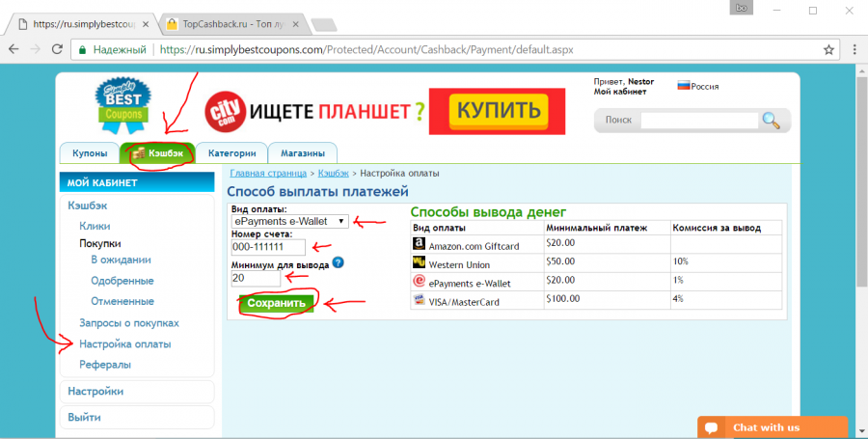Click the Россия country link
The image size is (868, 439).
coord(705,87)
